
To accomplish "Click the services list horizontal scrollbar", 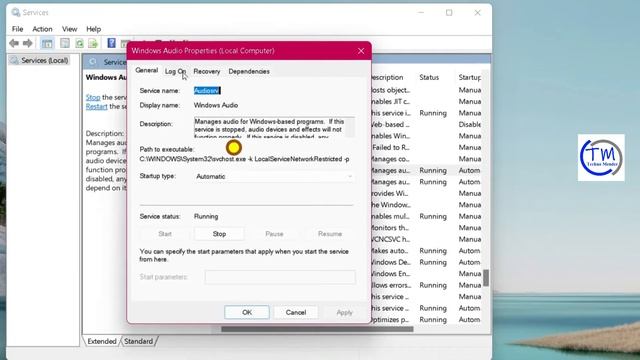I will [x=317, y=329].
